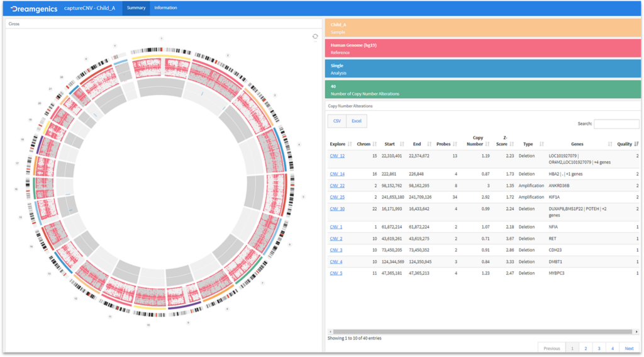This screenshot has height=357, width=644.
Task: Click the Dreamgenics logo
Action: pyautogui.click(x=34, y=9)
